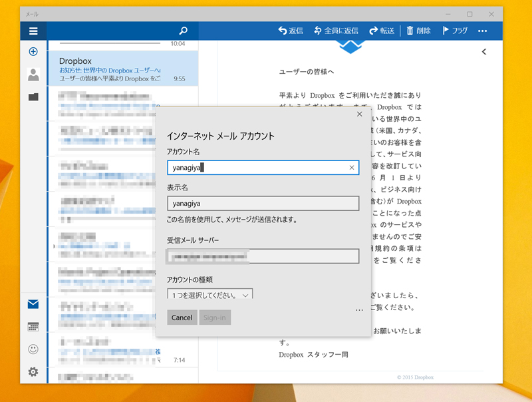Image resolution: width=532 pixels, height=402 pixels.
Task: Open more actions ellipsis in toolbar
Action: coord(482,31)
